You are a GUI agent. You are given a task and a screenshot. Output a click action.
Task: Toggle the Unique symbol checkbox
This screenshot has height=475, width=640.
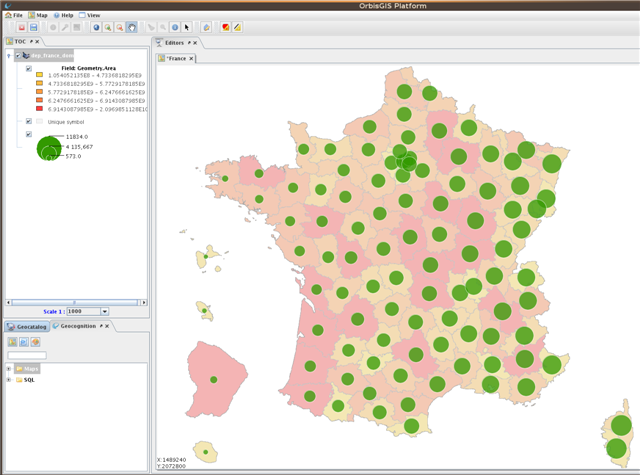click(29, 121)
